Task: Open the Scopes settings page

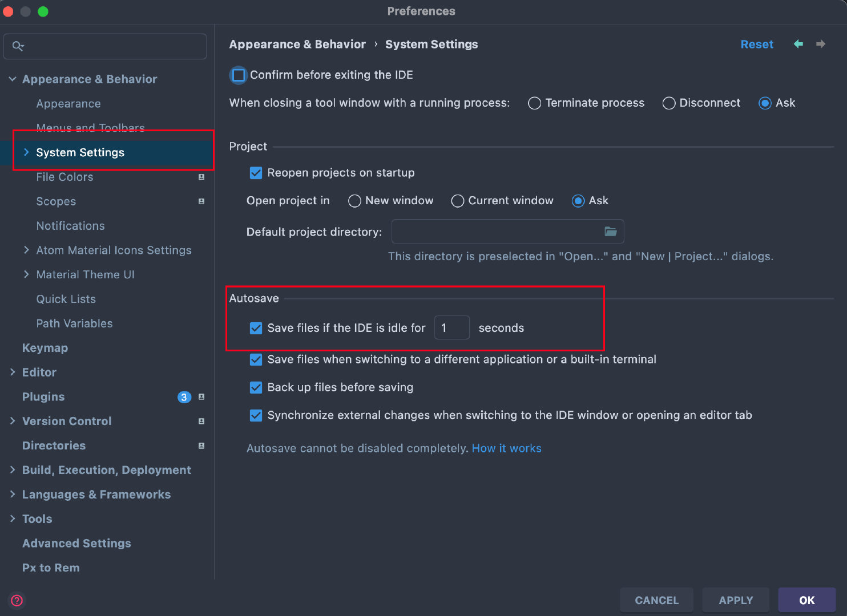Action: point(56,201)
